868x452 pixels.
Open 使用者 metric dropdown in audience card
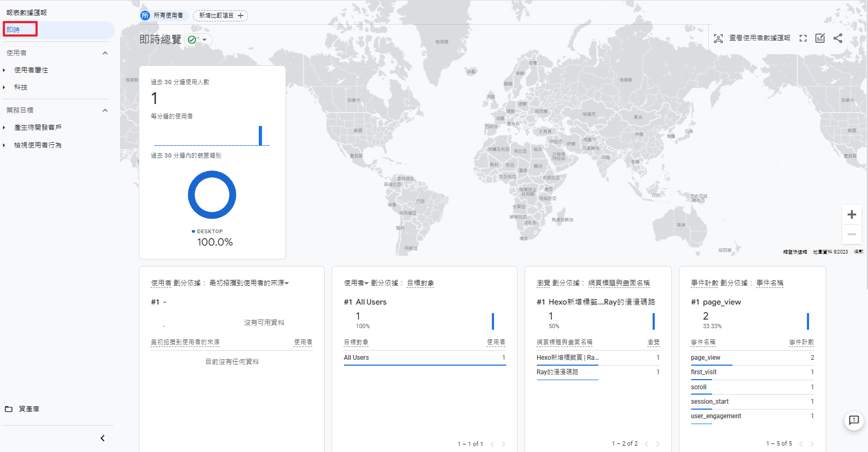coord(356,283)
